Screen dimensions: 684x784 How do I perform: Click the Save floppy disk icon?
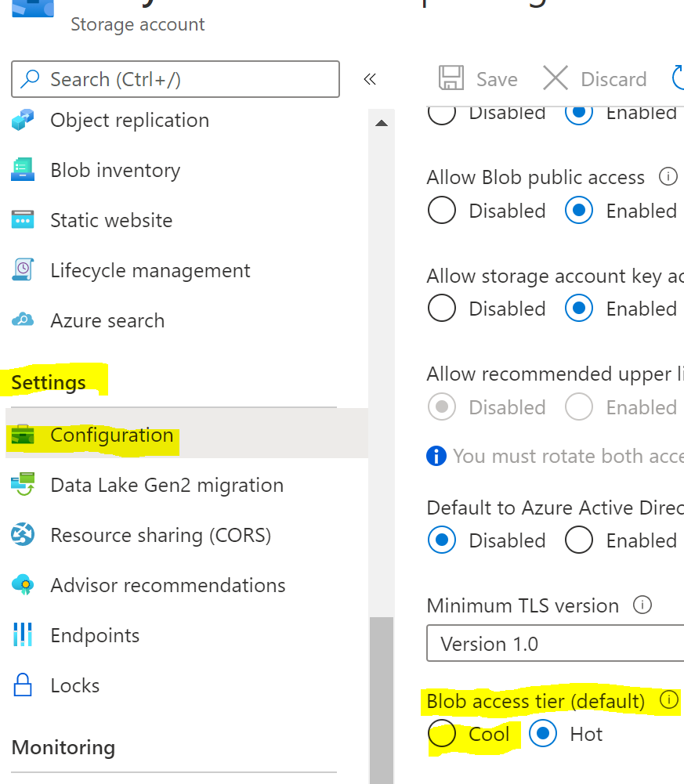click(451, 78)
